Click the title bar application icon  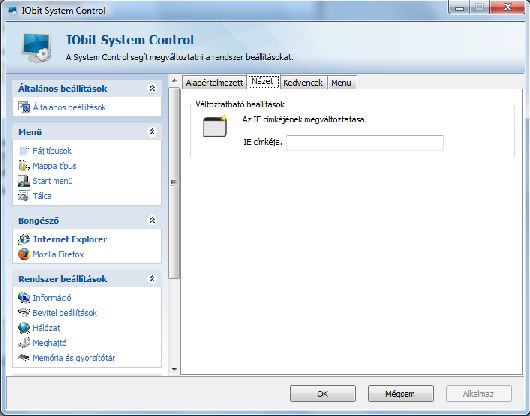[x=13, y=10]
